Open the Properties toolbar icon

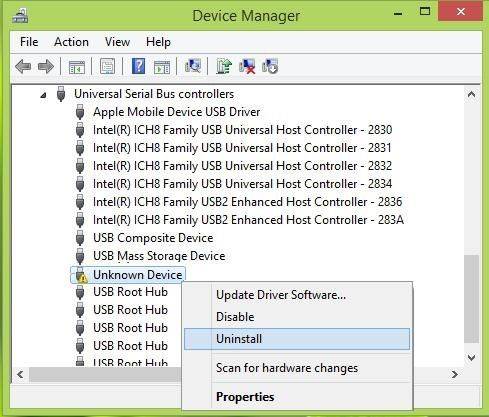pos(107,66)
